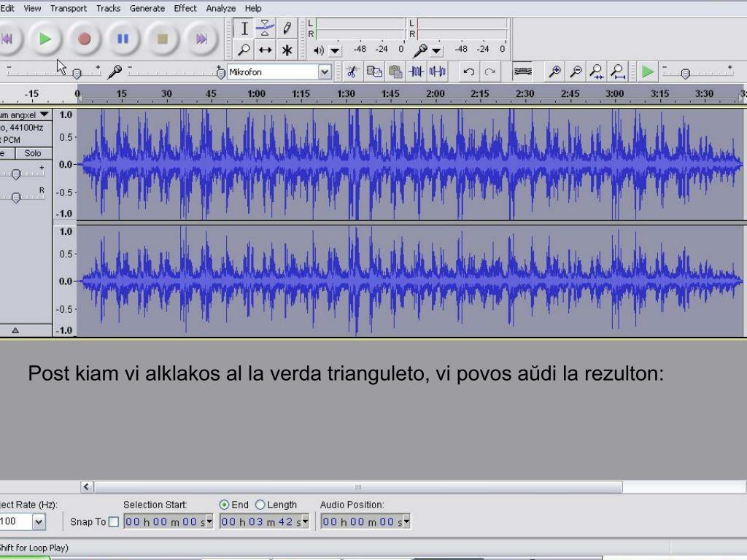Open the input meter dropdown arrow

436,50
